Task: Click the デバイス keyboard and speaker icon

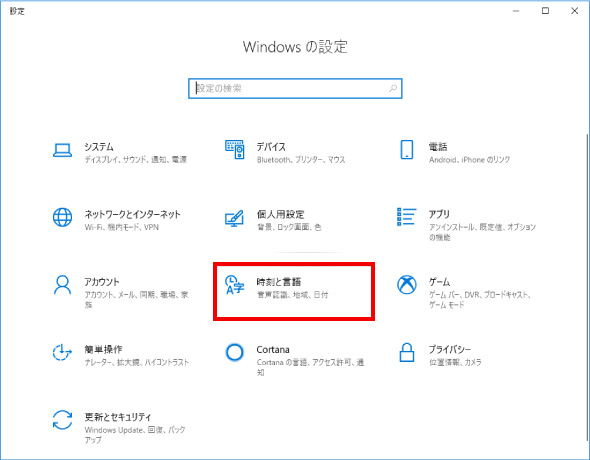Action: [x=235, y=149]
